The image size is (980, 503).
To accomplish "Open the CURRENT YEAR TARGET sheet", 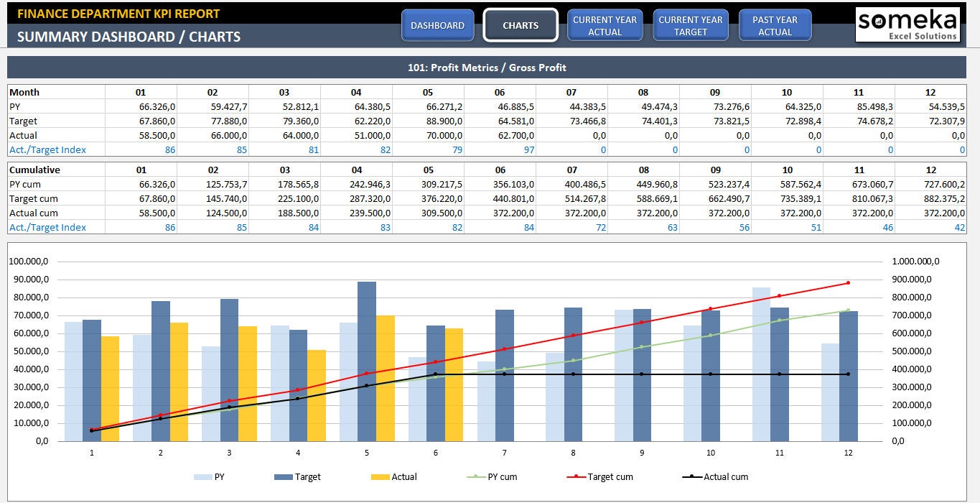I will pyautogui.click(x=690, y=24).
